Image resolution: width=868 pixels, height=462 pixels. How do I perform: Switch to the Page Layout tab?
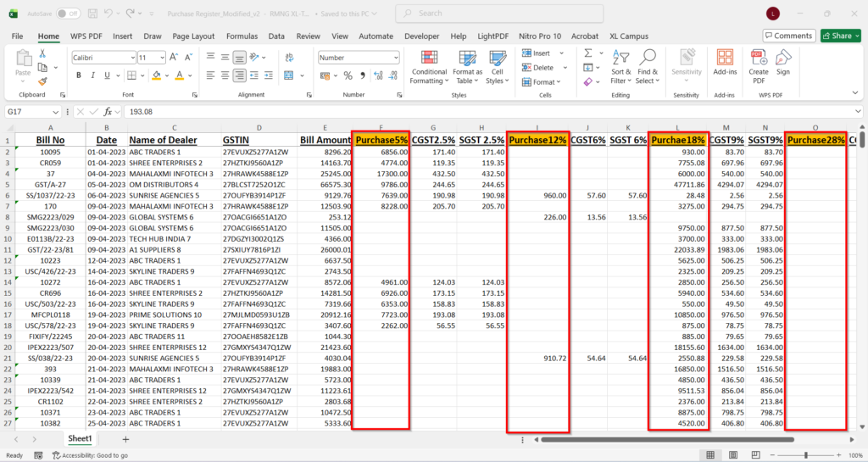pyautogui.click(x=193, y=36)
